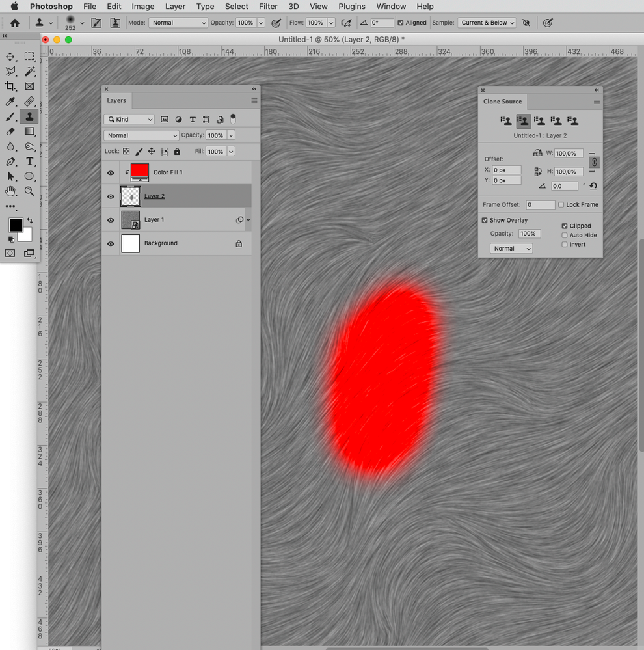Uncheck the Clipped option
Image resolution: width=644 pixels, height=650 pixels.
coord(565,226)
